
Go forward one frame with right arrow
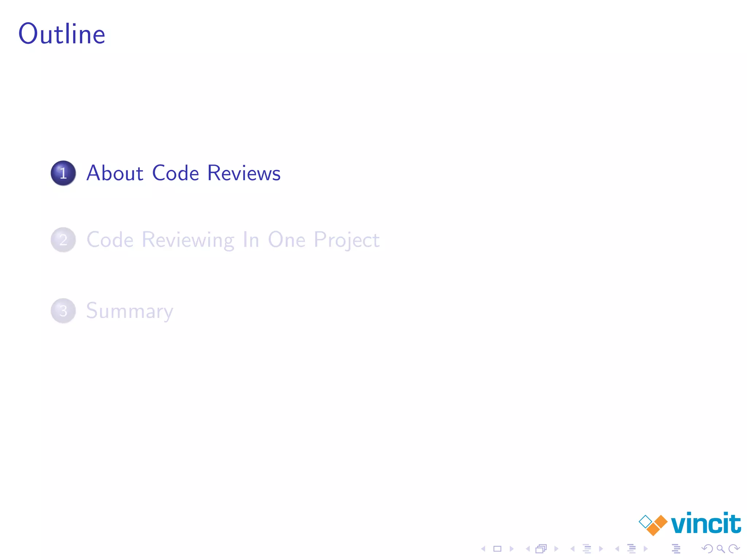click(x=556, y=549)
